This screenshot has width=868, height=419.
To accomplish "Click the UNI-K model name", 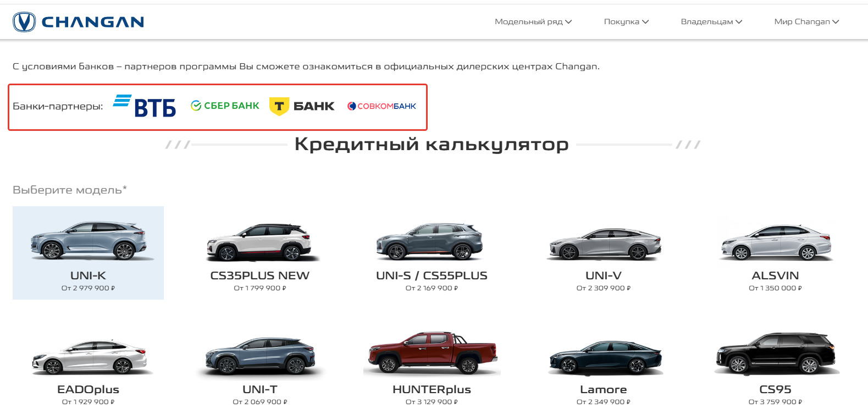I will pyautogui.click(x=89, y=275).
